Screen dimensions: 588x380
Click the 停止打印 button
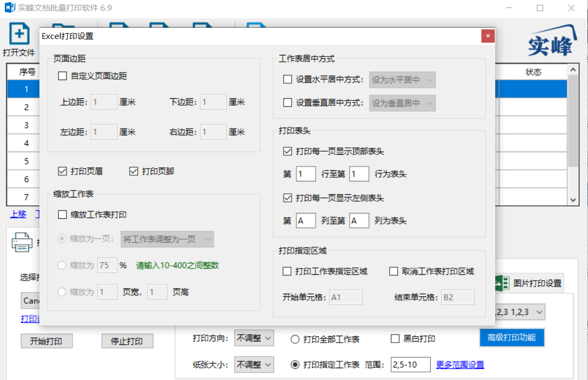[x=127, y=342]
